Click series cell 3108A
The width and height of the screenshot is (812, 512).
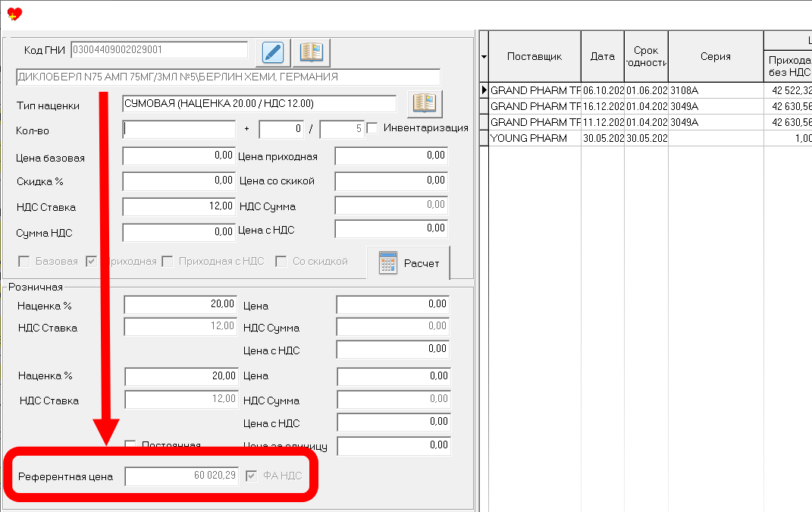coord(716,90)
